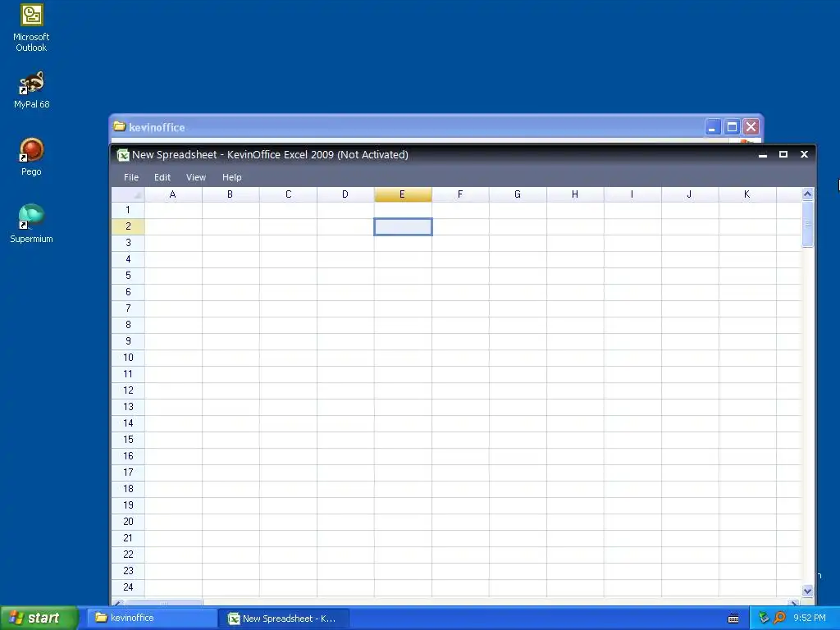Click the New Spreadsheet taskbar button
Image resolution: width=840 pixels, height=630 pixels.
pos(285,619)
